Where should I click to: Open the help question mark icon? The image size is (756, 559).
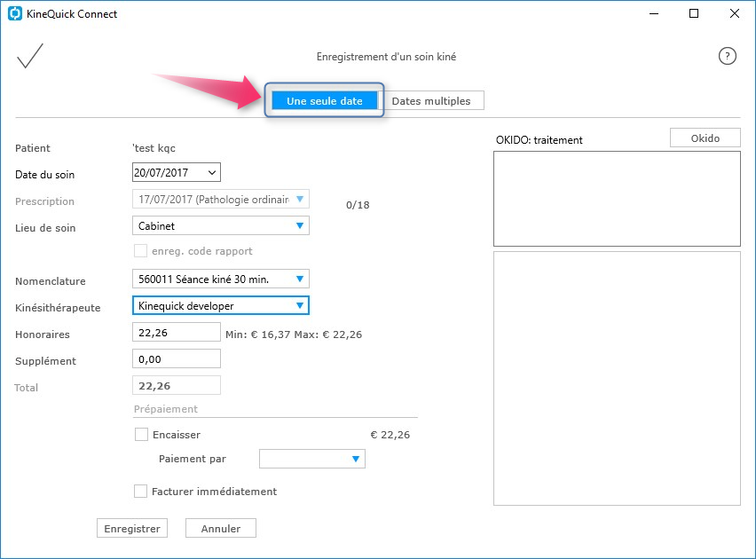(727, 57)
